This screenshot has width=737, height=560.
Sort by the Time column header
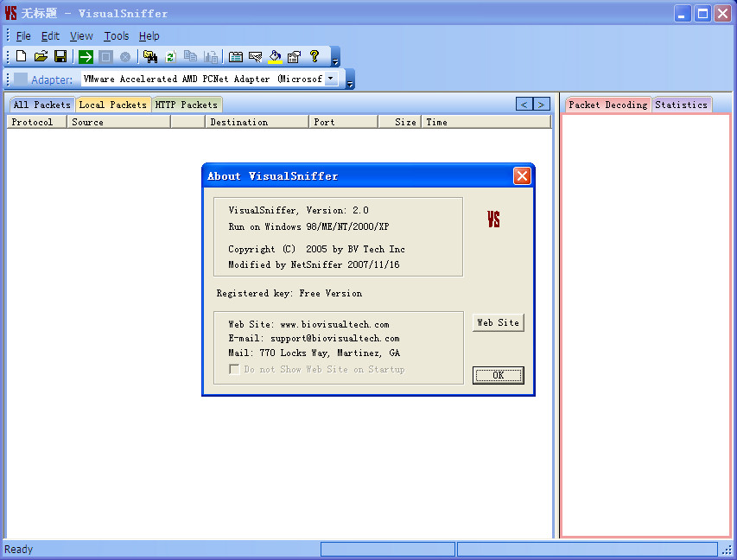[x=486, y=122]
